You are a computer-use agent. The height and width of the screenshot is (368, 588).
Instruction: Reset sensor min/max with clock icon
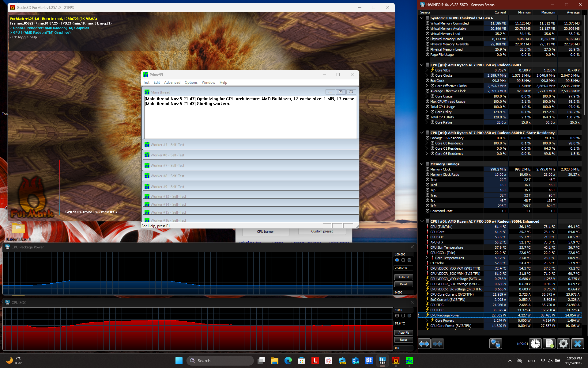pos(535,344)
